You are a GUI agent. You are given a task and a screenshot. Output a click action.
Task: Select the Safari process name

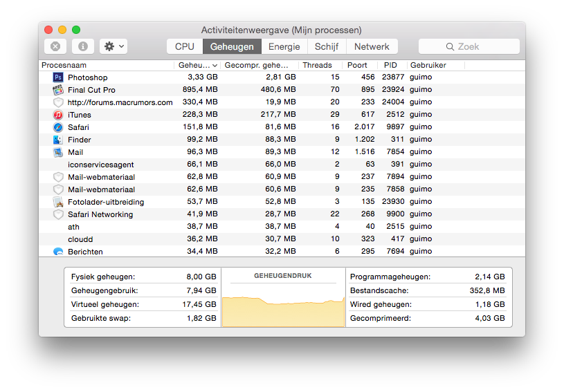pos(78,127)
